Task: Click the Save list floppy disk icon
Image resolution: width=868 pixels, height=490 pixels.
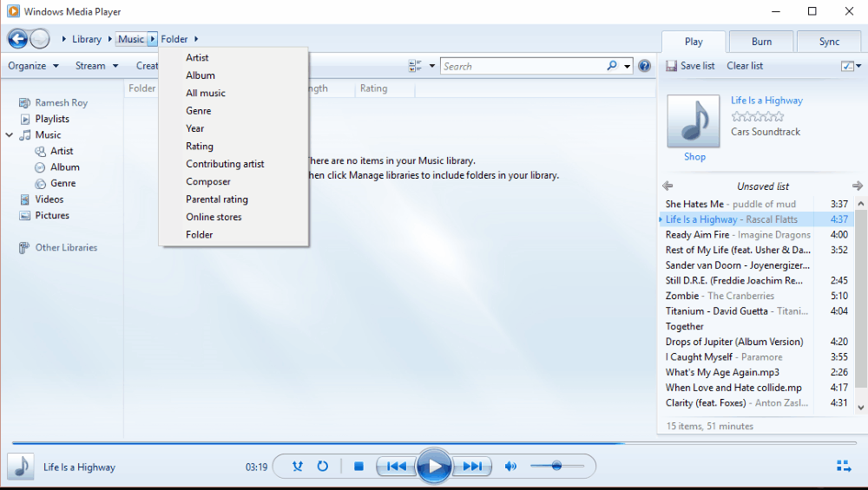Action: click(671, 66)
